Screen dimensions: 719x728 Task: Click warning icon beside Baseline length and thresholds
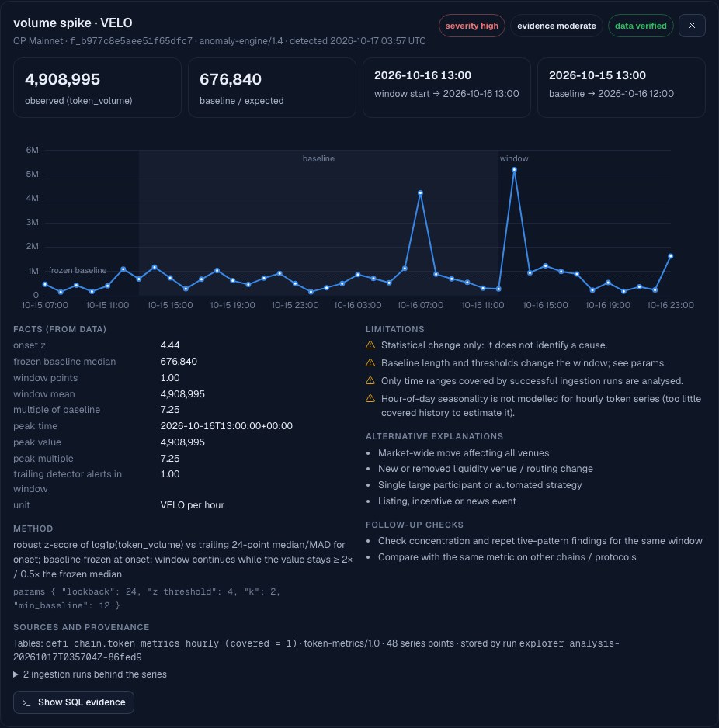(370, 362)
